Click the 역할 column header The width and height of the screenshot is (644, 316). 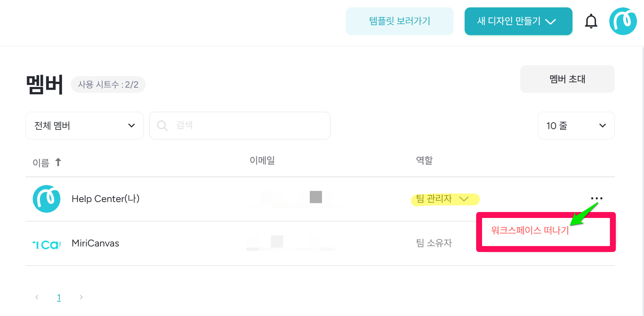click(424, 160)
